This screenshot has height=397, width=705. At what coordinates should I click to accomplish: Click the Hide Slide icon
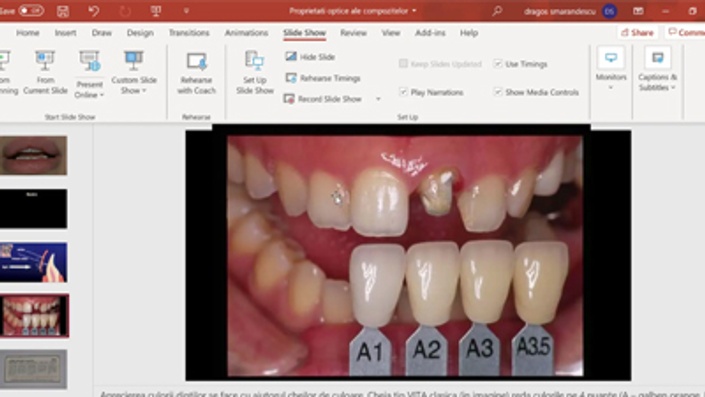point(291,57)
